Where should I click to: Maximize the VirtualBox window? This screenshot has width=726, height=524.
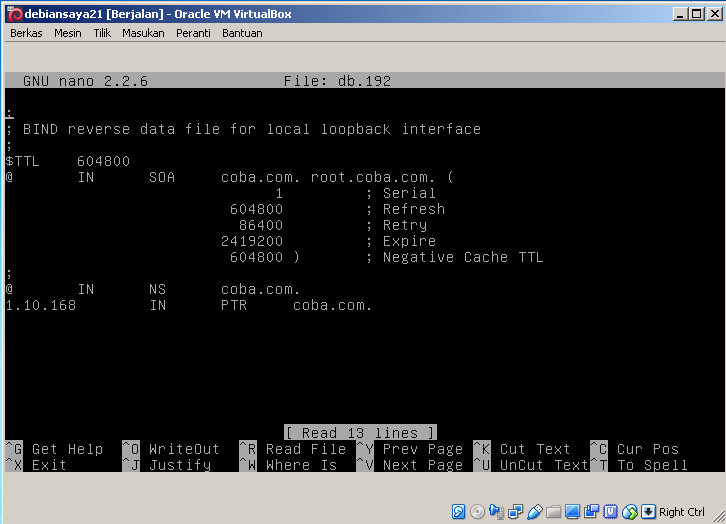click(x=697, y=14)
